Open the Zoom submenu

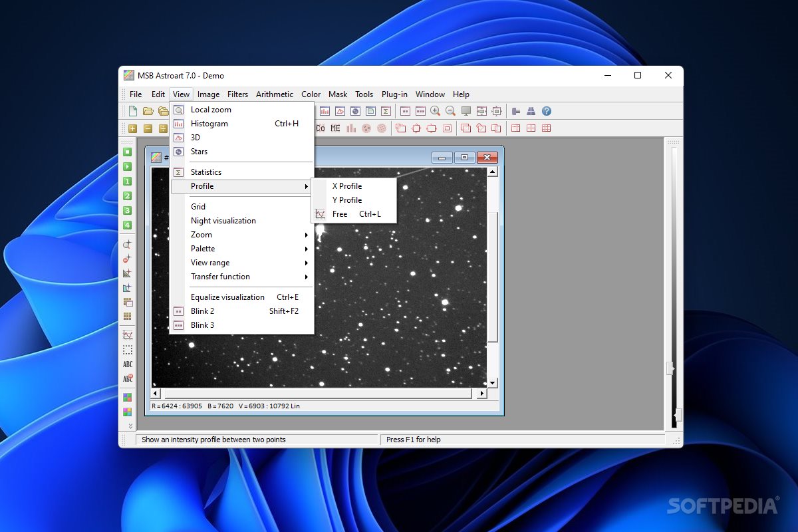coord(241,235)
